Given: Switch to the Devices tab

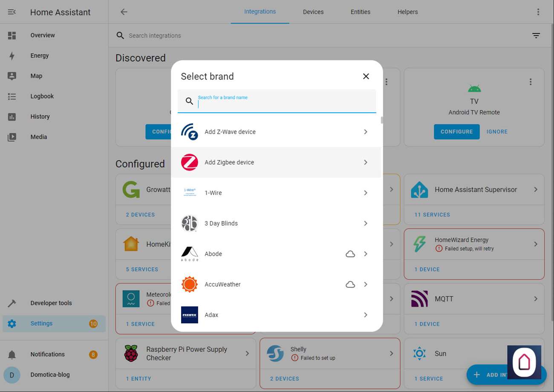Looking at the screenshot, I should coord(313,12).
